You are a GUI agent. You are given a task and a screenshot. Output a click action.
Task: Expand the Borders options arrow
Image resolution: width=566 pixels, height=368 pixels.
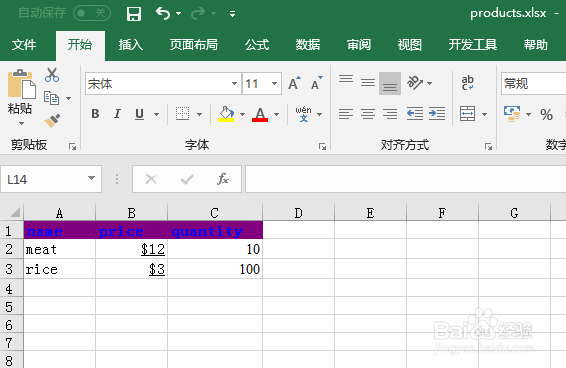pyautogui.click(x=200, y=114)
